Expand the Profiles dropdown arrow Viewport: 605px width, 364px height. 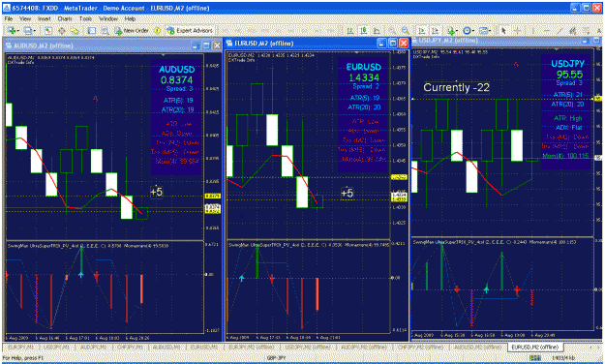coord(34,30)
